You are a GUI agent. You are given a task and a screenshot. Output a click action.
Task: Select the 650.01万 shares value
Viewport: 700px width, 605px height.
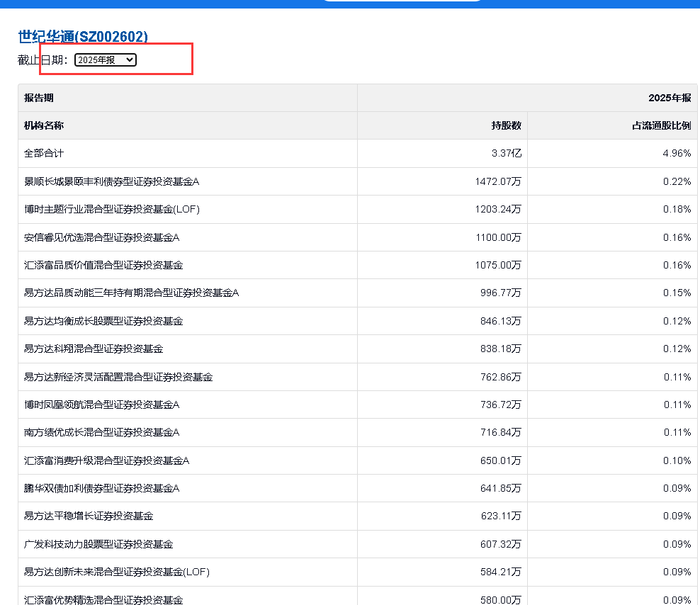(x=501, y=460)
